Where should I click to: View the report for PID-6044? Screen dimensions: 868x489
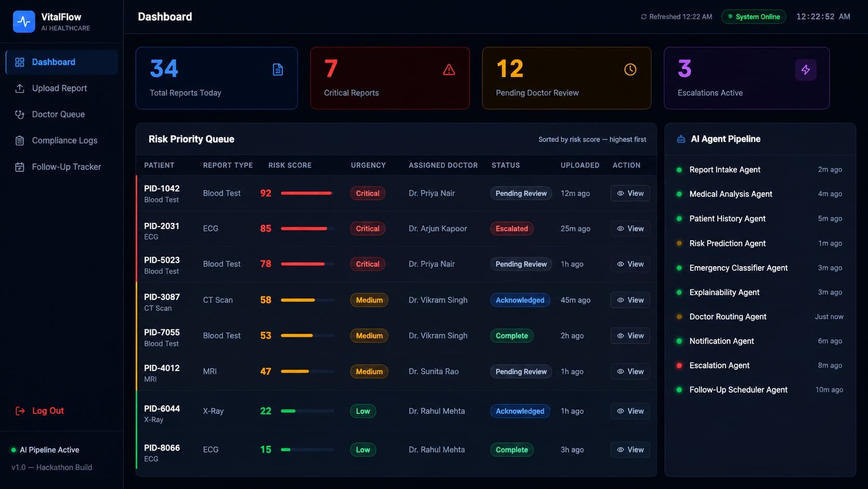630,411
